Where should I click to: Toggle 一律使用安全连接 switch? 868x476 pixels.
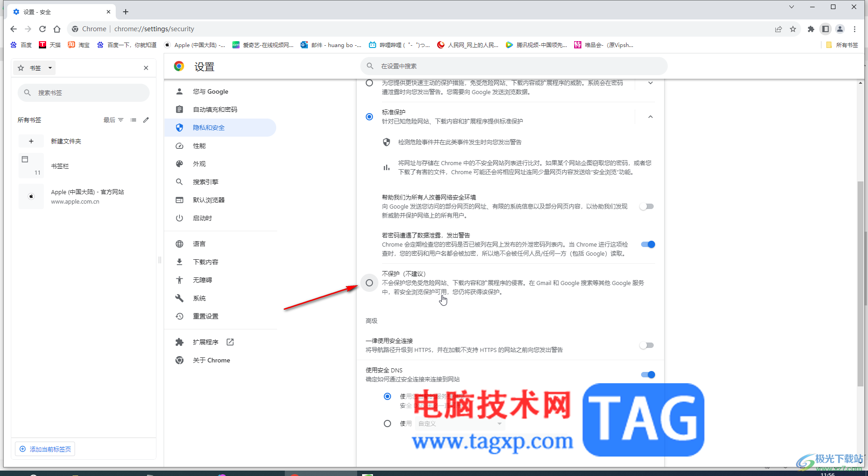pyautogui.click(x=647, y=345)
